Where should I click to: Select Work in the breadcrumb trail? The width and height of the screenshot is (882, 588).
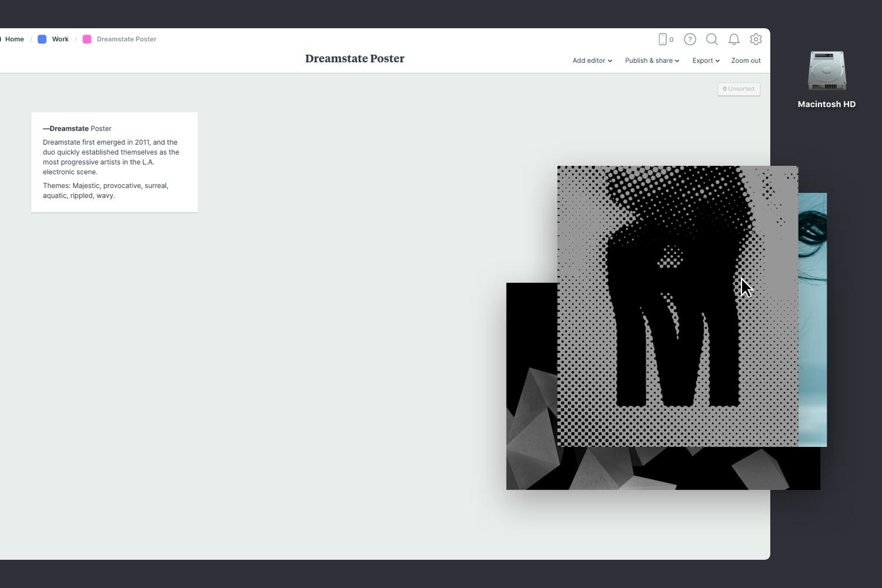(59, 39)
